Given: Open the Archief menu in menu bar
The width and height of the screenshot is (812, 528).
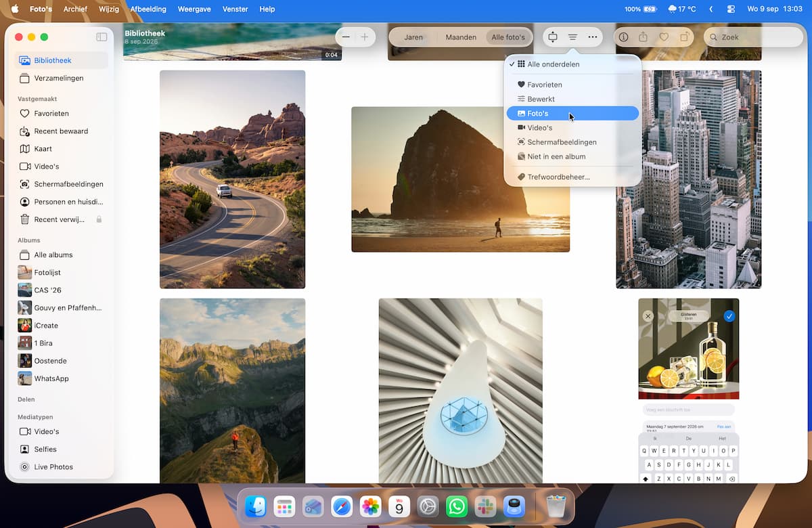Looking at the screenshot, I should point(75,9).
